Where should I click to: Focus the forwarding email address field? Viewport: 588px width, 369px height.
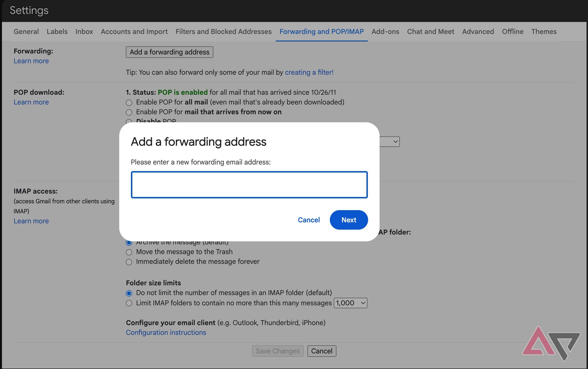pyautogui.click(x=249, y=185)
